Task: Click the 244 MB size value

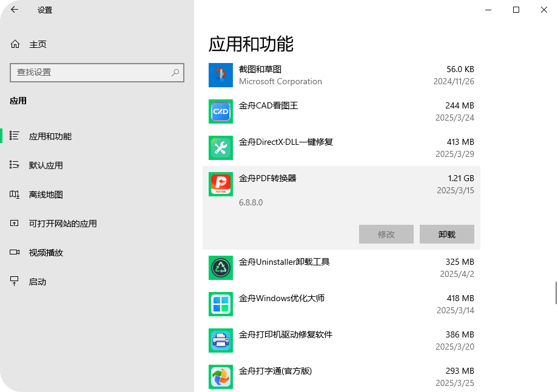Action: tap(460, 105)
